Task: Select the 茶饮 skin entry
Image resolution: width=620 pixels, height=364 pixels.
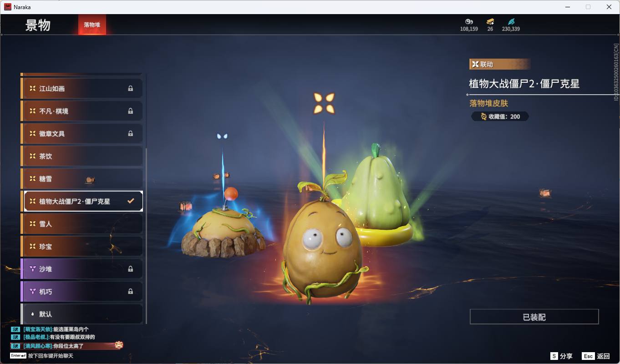Action: pos(82,156)
